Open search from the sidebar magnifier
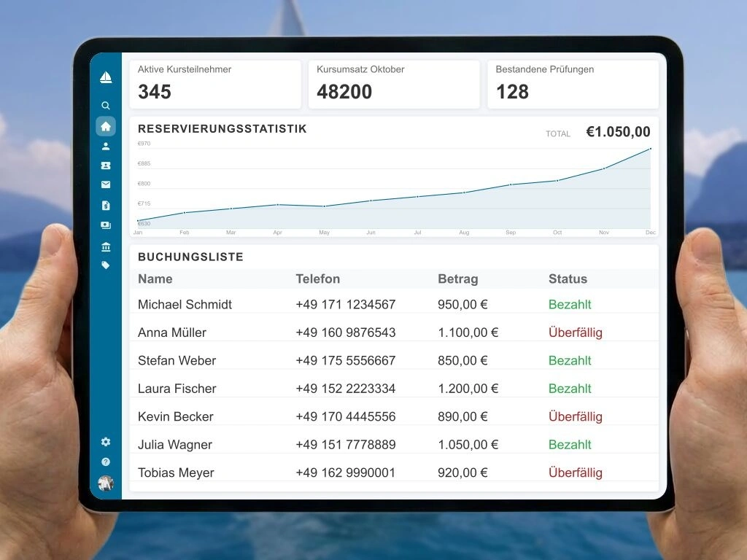The height and width of the screenshot is (560, 747). coord(106,106)
